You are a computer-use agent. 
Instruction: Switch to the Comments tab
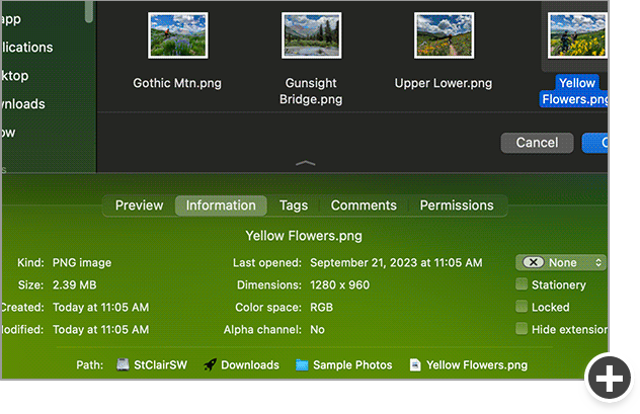coord(364,205)
